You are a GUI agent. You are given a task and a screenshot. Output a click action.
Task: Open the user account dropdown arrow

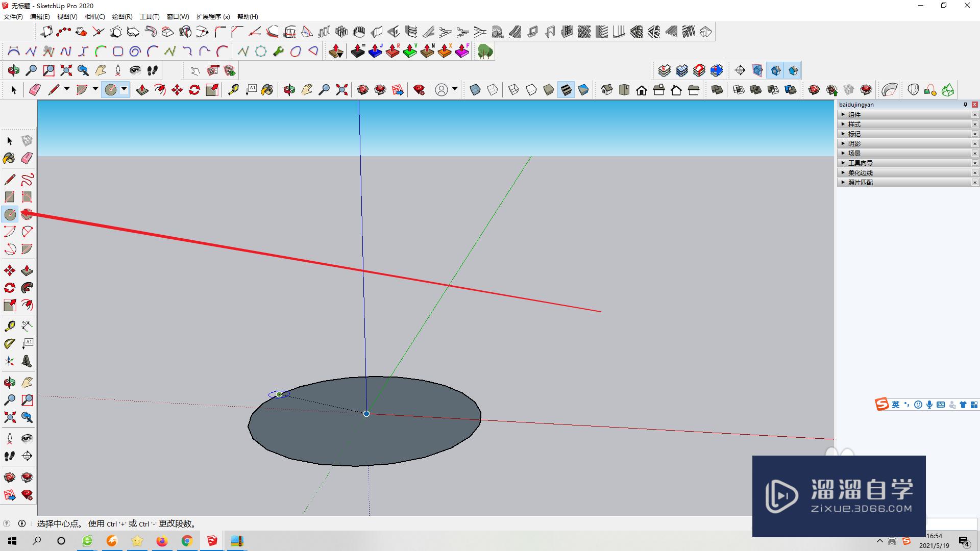[x=455, y=89]
